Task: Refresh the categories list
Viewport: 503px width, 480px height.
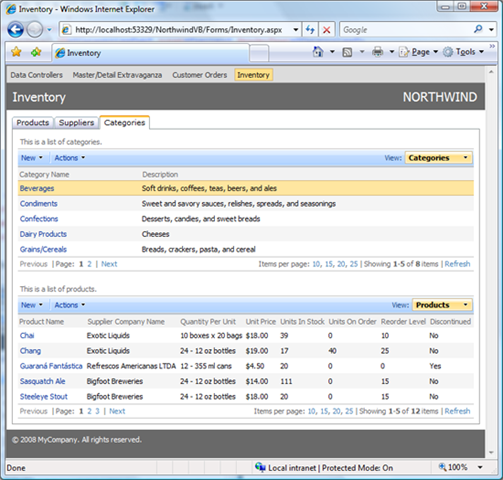Action: click(457, 264)
